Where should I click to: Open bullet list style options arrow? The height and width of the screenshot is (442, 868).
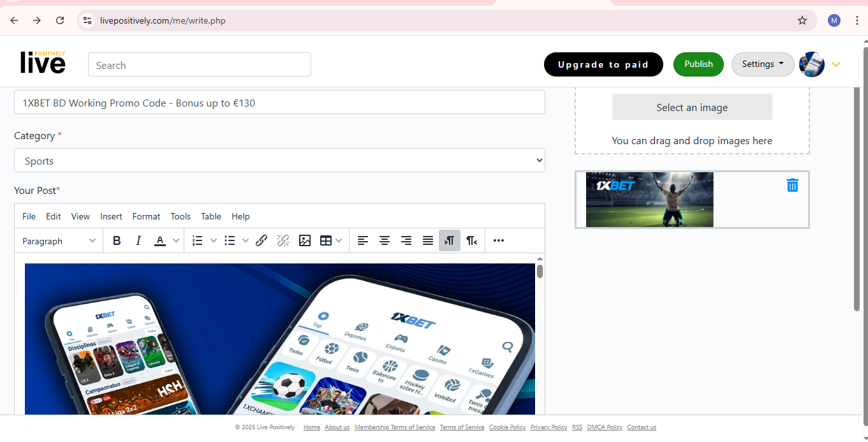246,240
